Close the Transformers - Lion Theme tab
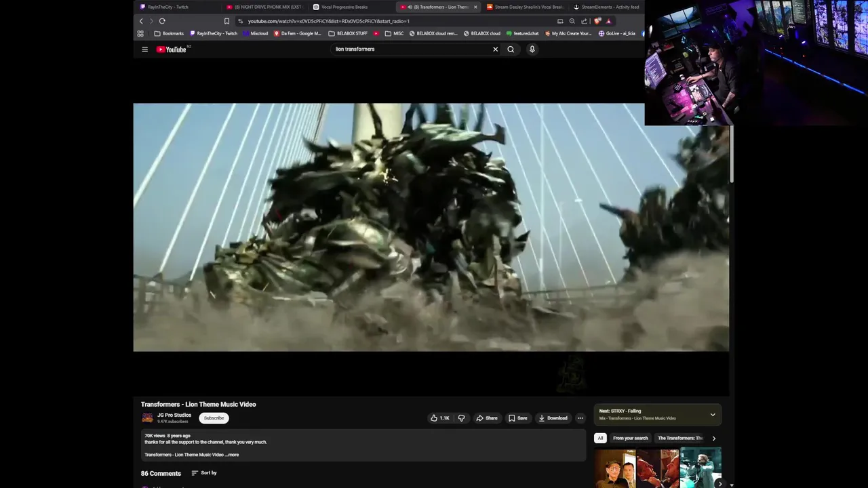The image size is (868, 488). tap(475, 7)
